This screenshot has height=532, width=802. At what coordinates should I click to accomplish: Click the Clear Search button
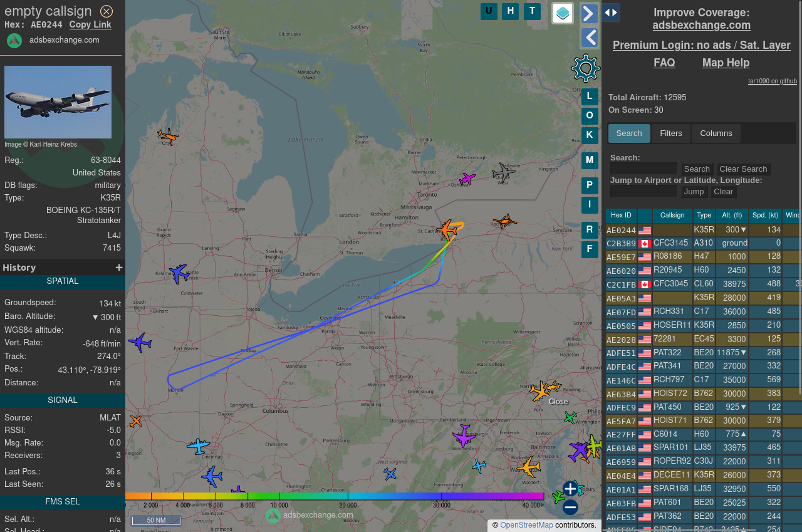pyautogui.click(x=743, y=169)
